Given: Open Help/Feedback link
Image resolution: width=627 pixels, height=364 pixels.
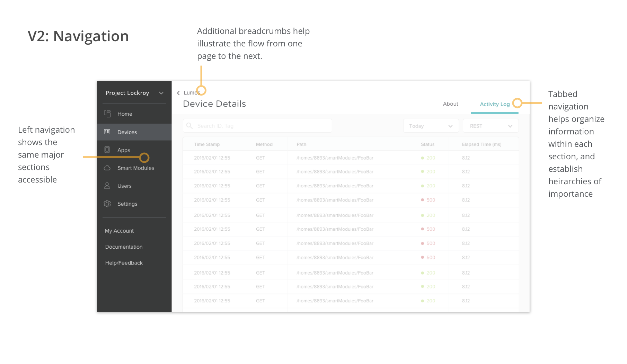Looking at the screenshot, I should (124, 263).
